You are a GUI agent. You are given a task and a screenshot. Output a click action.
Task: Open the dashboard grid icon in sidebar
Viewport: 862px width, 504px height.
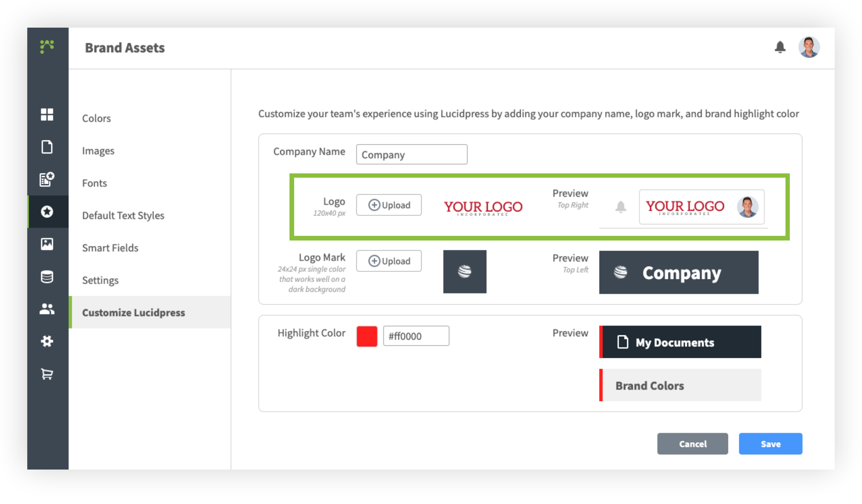tap(47, 115)
